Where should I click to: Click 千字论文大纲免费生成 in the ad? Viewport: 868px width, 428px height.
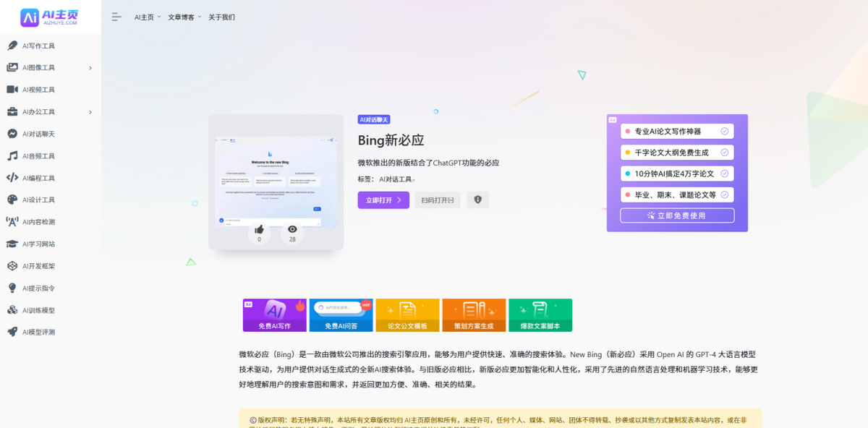click(677, 153)
